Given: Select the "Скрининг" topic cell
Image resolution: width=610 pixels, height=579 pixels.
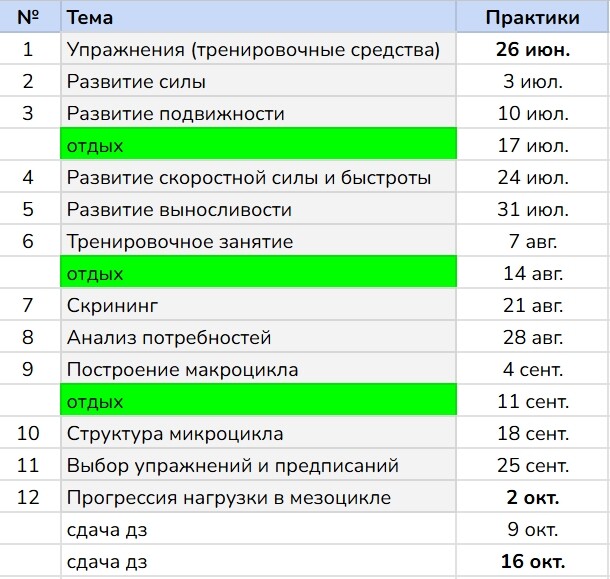Looking at the screenshot, I should (x=258, y=305).
